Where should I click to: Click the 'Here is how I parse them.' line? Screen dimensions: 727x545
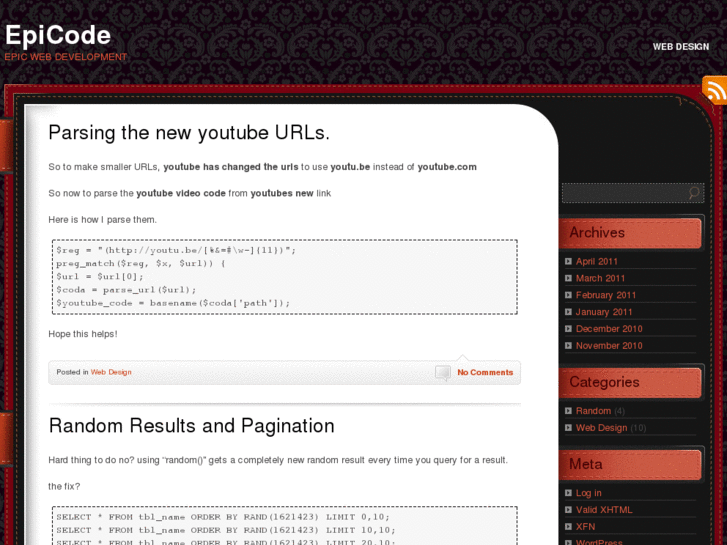point(102,220)
